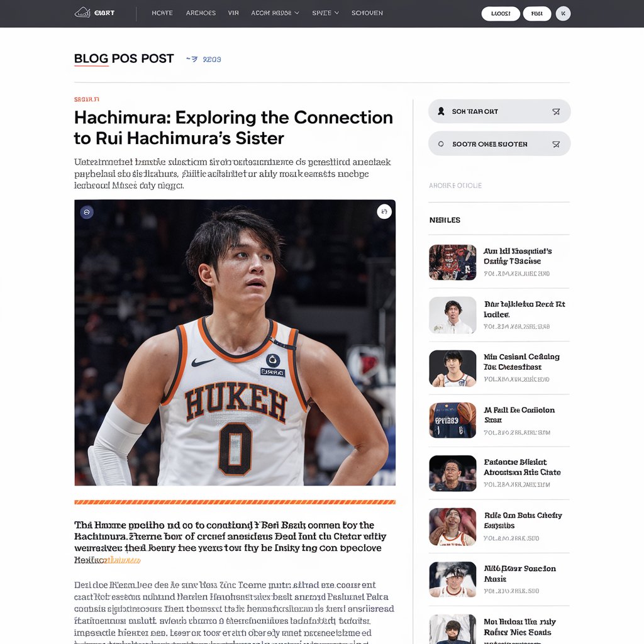The width and height of the screenshot is (644, 644).
Task: Click the send icon in second sidebar pill
Action: (x=556, y=144)
